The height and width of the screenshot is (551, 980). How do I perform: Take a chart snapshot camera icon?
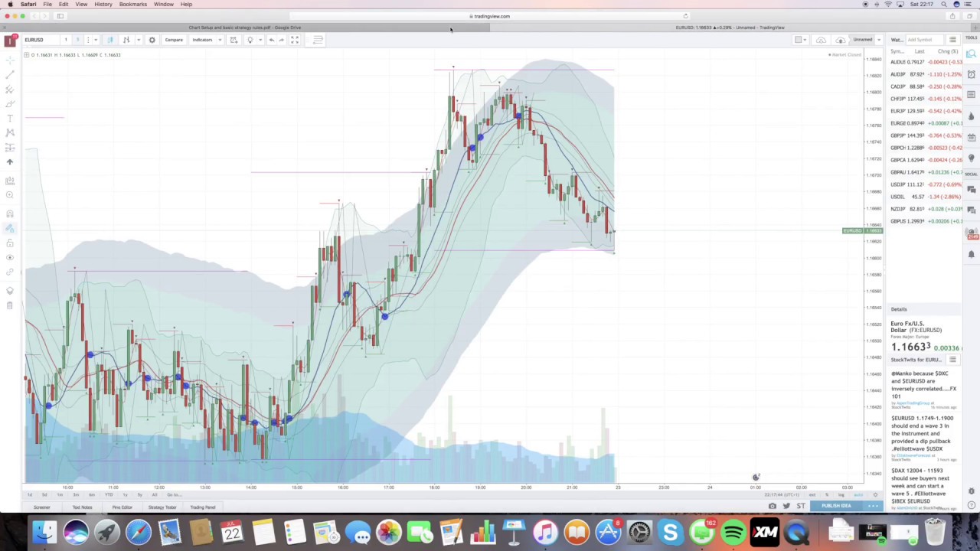tap(773, 506)
